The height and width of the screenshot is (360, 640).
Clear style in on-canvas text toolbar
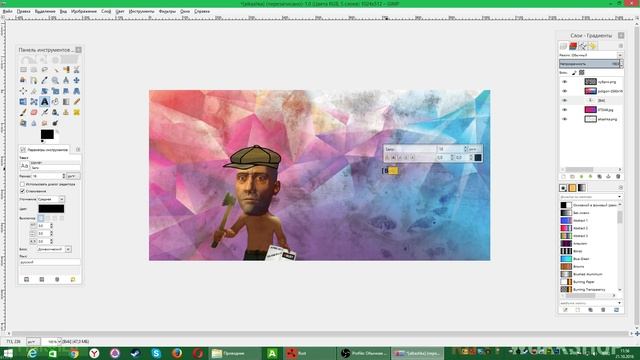coord(387,157)
